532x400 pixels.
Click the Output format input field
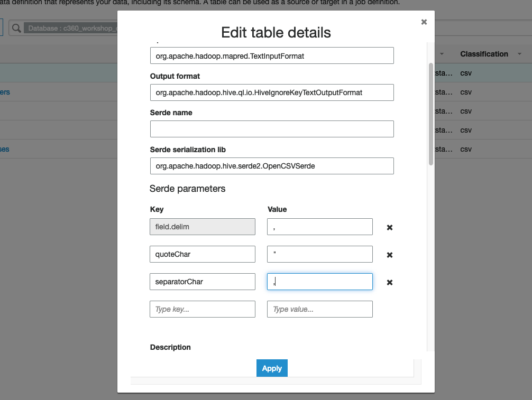(272, 92)
